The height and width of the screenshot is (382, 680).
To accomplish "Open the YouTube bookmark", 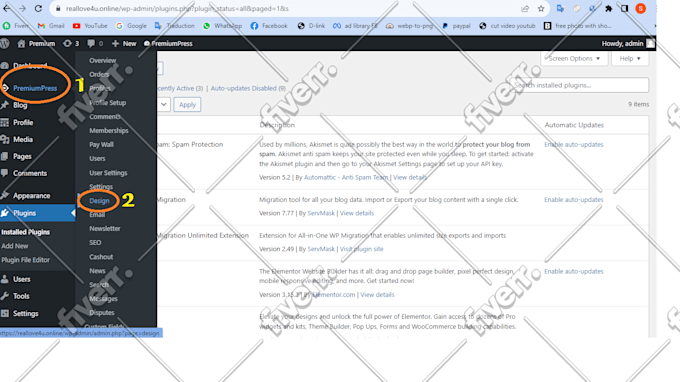I will pos(90,26).
